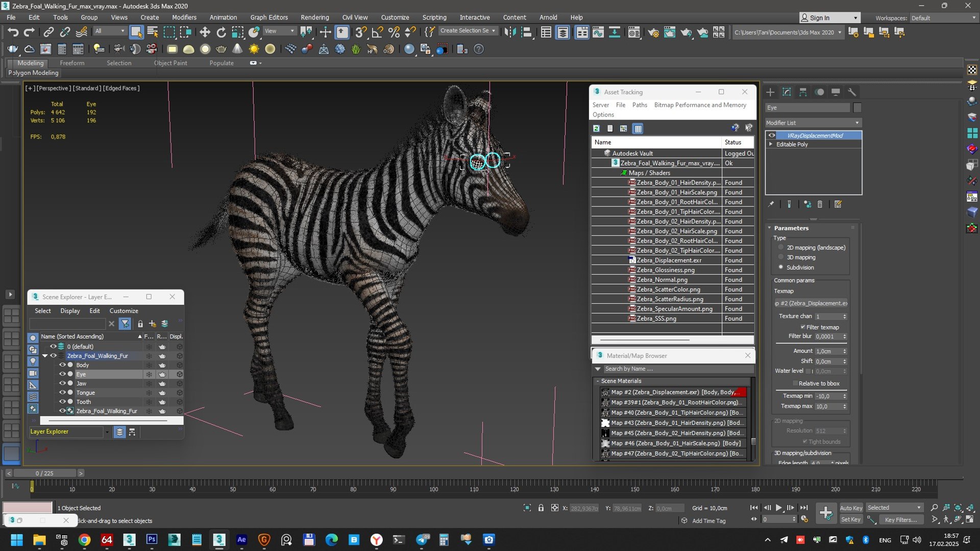Open Chrome from Windows taskbar
Screen dimensions: 980x551
(85, 539)
